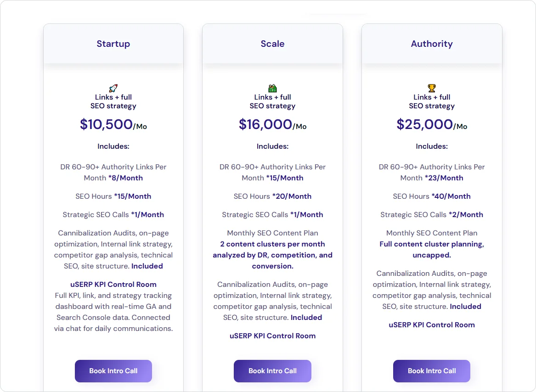Screen dimensions: 536x392
Task: Click the "2 content clusters per month" text
Action: tap(272, 244)
